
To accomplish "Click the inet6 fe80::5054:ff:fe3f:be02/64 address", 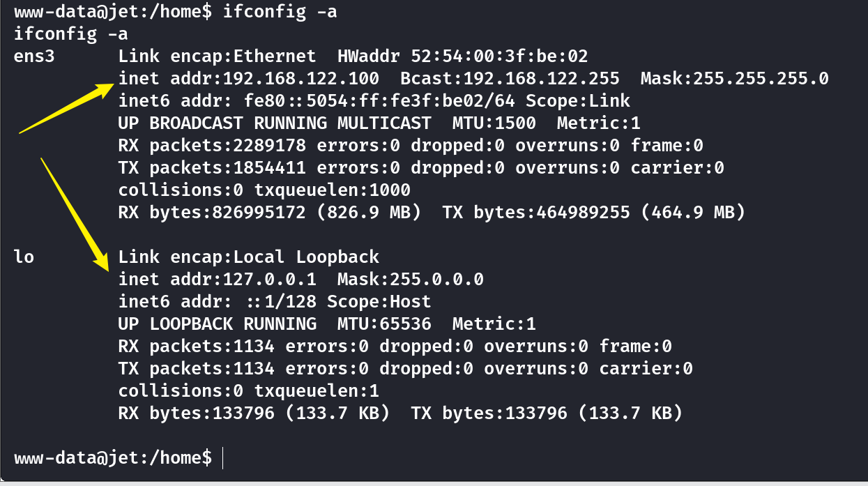I will pos(379,100).
